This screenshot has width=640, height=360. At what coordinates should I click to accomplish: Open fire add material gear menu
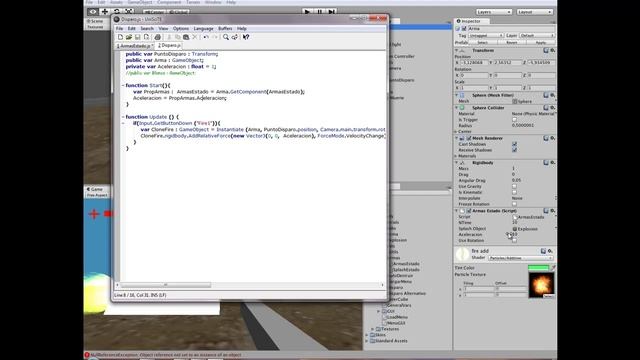pos(550,251)
